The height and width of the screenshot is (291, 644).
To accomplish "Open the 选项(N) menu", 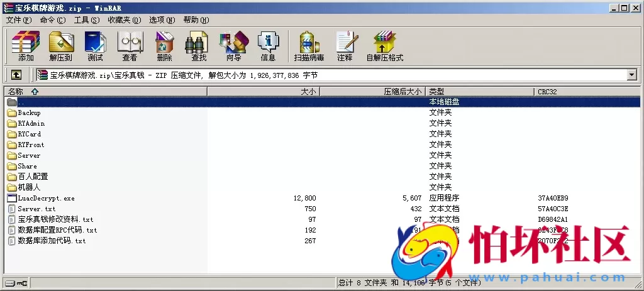I will coord(162,19).
